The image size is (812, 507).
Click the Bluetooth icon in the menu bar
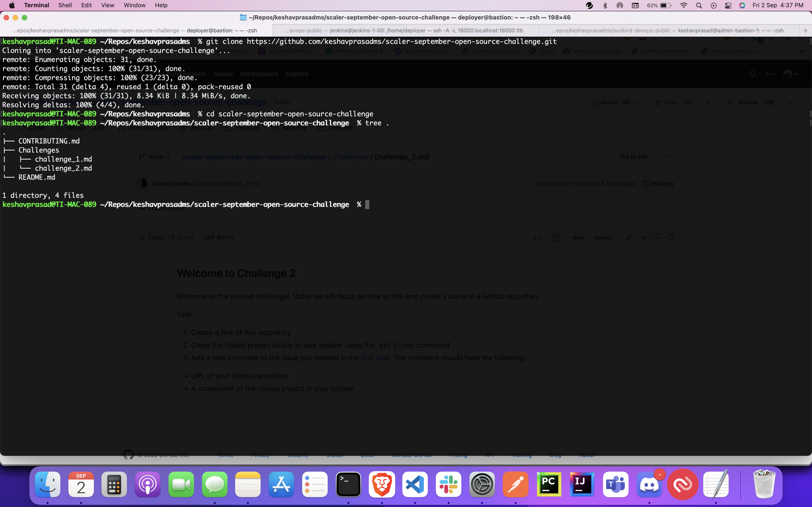coord(605,5)
